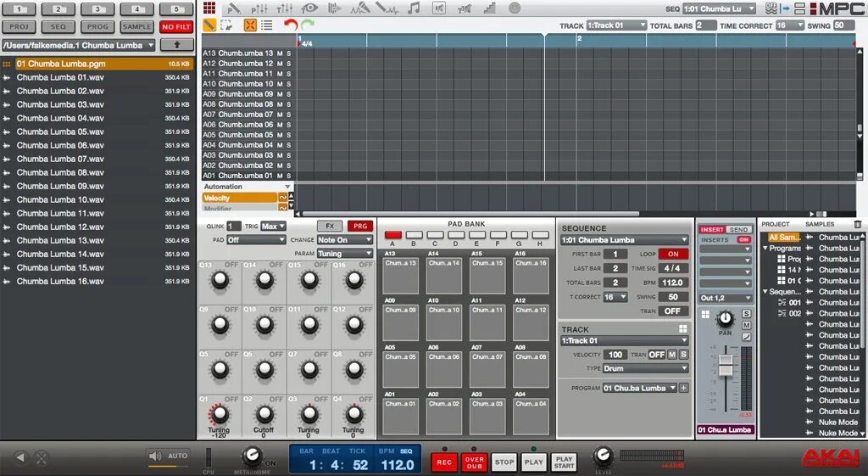Switch to SEQ browser tab
This screenshot has height=476, width=868.
(x=58, y=26)
